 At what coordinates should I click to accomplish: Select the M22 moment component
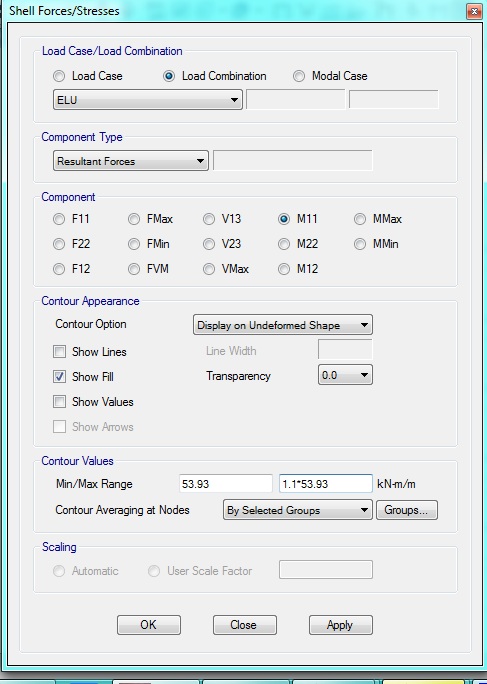(284, 244)
